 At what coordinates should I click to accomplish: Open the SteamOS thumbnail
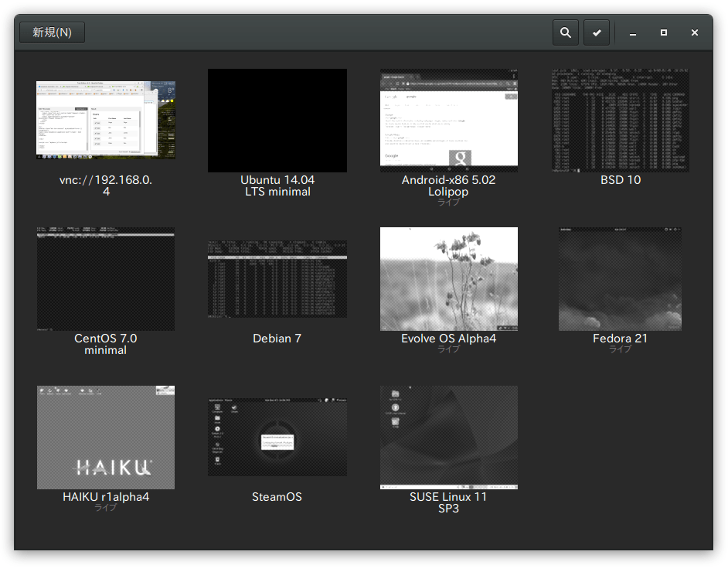(277, 438)
